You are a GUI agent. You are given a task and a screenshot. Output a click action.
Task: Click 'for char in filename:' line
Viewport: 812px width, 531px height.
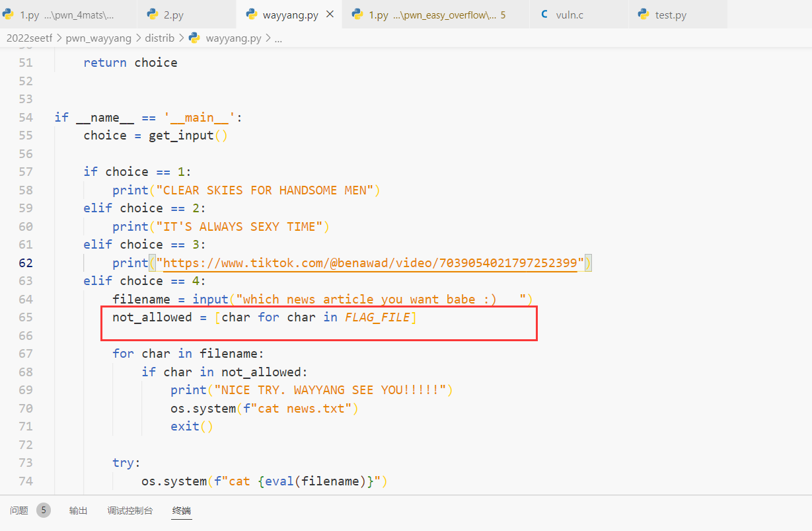(188, 354)
